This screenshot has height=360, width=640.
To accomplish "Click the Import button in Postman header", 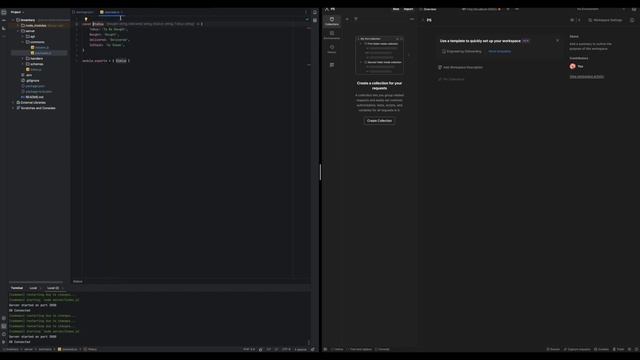I will [408, 9].
